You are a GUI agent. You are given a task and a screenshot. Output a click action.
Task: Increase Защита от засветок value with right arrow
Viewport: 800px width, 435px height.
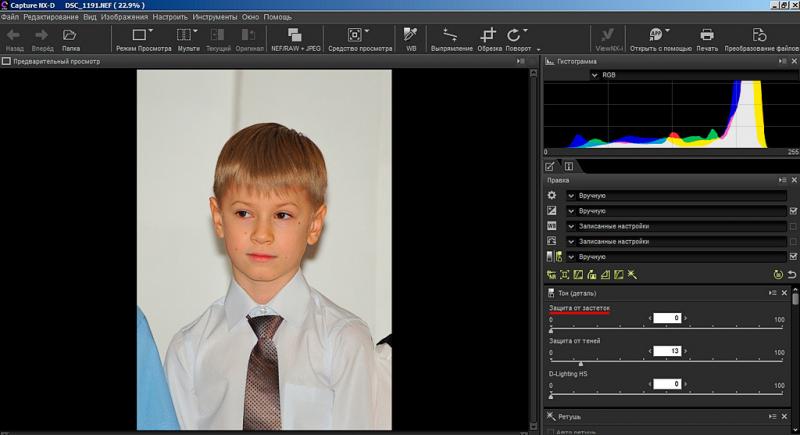pos(685,318)
